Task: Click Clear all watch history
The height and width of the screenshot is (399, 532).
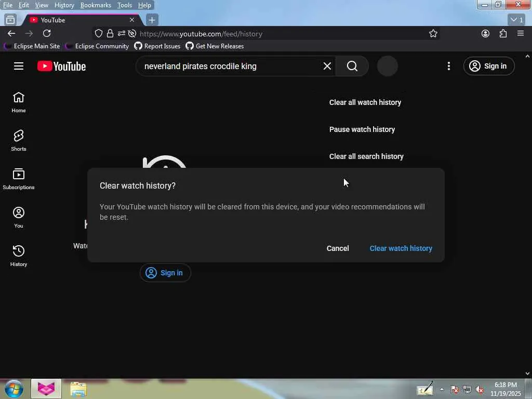Action: (365, 102)
